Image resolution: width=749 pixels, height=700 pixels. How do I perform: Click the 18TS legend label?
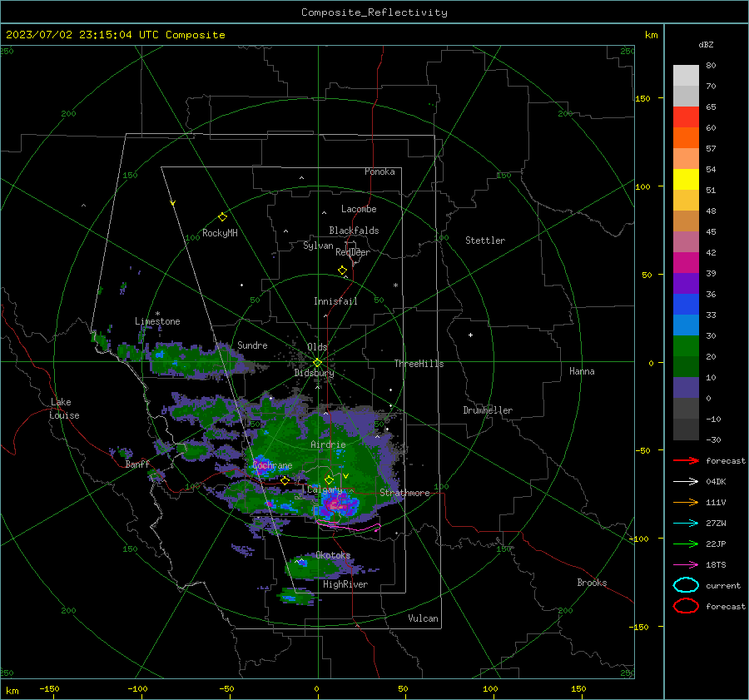pos(716,565)
